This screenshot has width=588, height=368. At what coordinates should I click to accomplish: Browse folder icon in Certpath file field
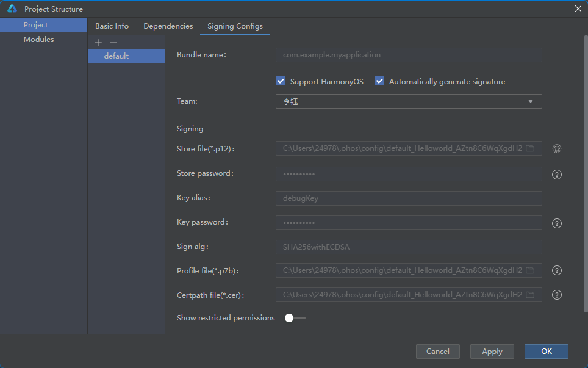[x=530, y=295]
